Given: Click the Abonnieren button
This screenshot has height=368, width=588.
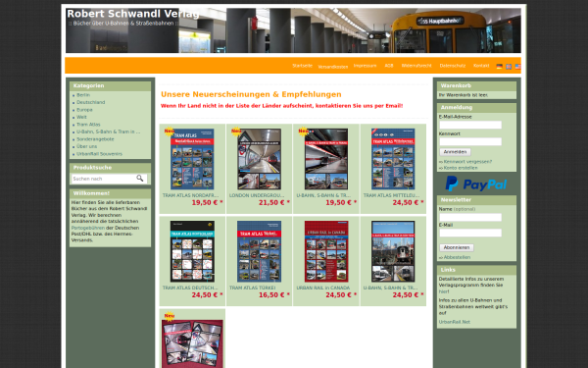Looking at the screenshot, I should click(457, 247).
